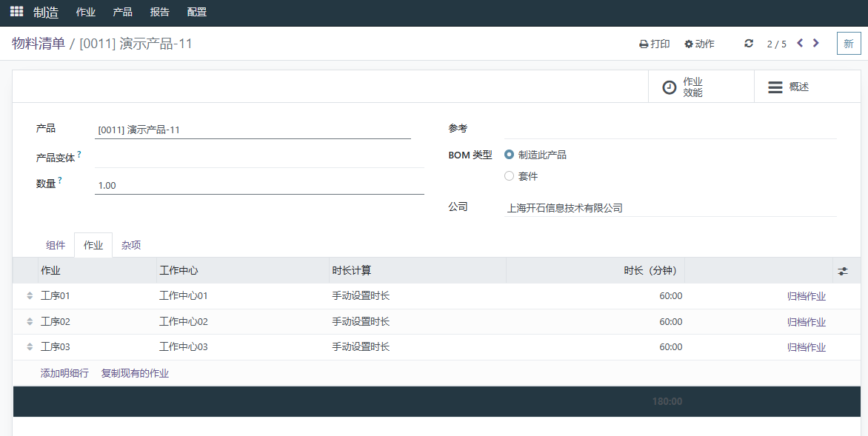Click the print (打印) printer icon
868x436 pixels.
point(644,44)
